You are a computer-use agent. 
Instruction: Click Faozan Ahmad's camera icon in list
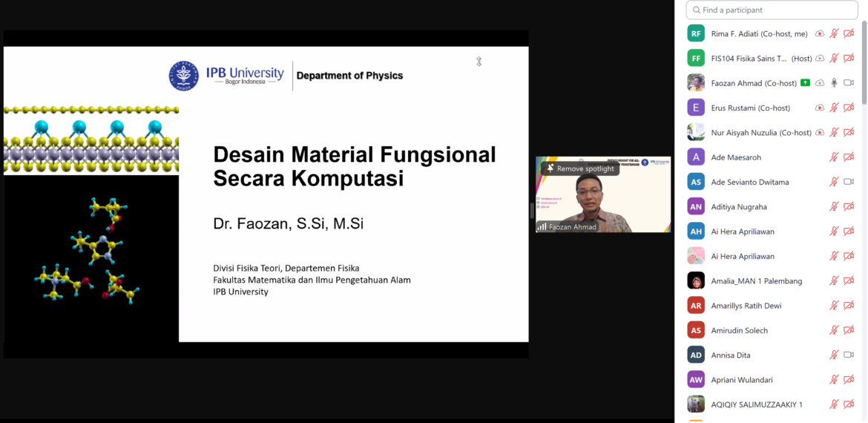point(849,83)
